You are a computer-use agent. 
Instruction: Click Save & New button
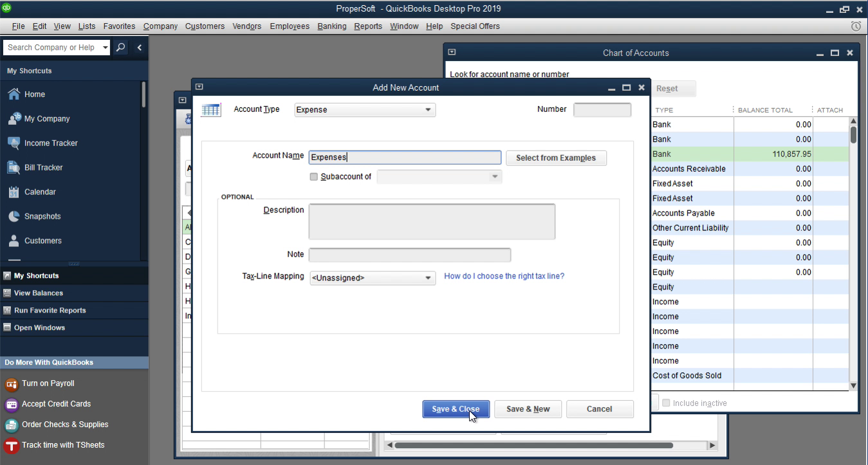(x=528, y=409)
